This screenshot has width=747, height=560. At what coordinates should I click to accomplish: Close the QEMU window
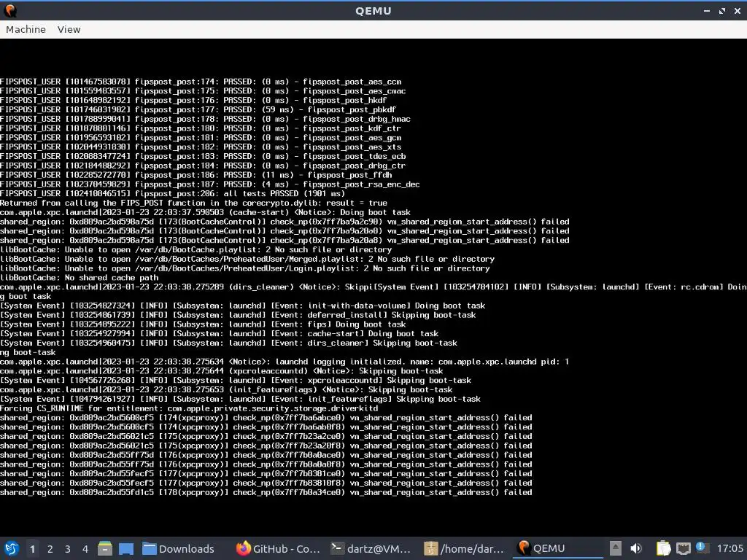coord(738,10)
